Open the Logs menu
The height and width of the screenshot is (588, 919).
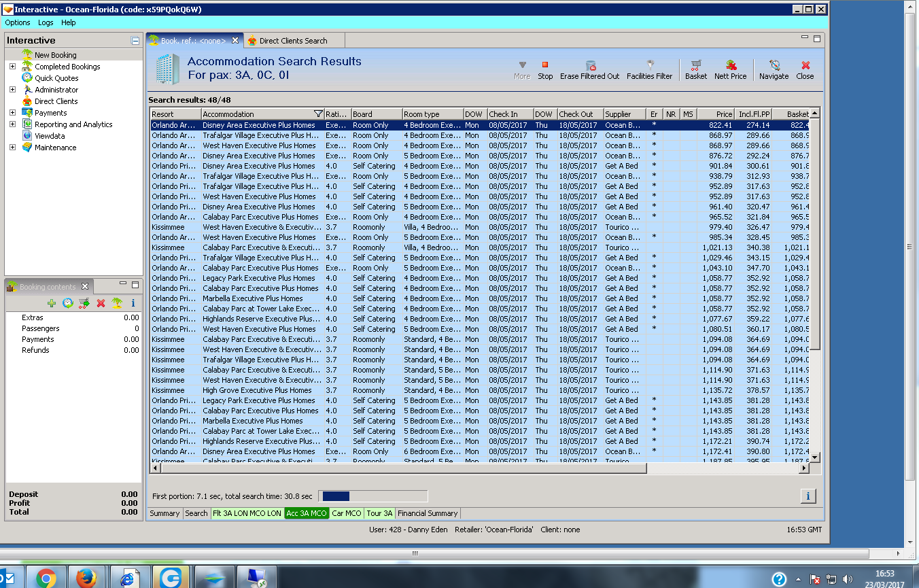click(46, 22)
